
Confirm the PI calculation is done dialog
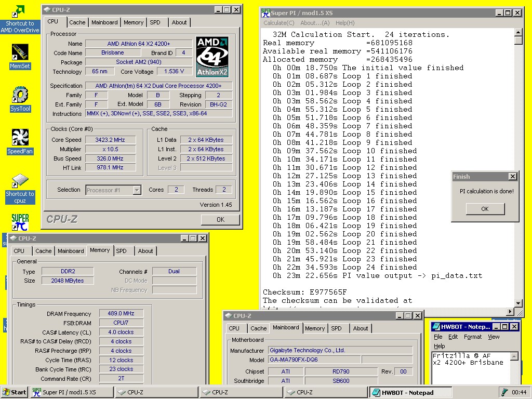485,209
